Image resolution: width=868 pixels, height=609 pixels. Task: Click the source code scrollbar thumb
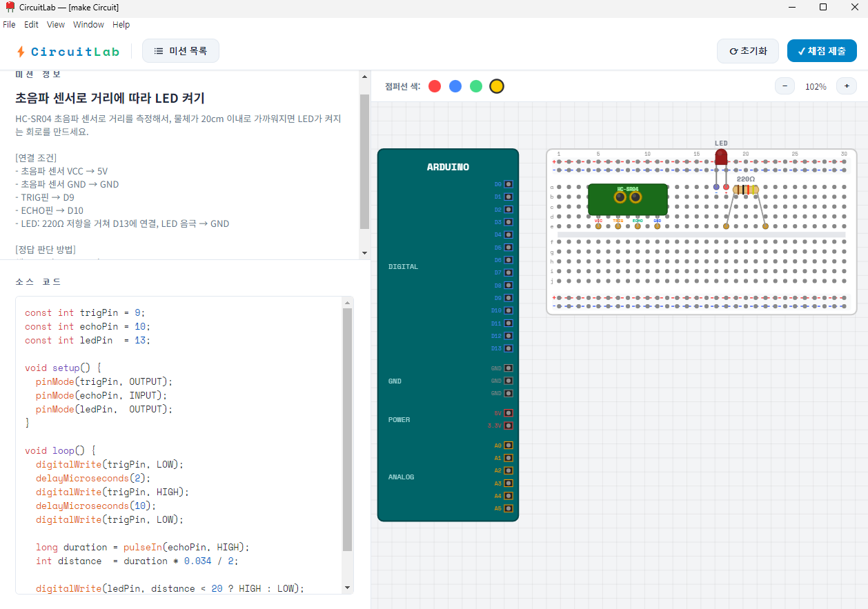[347, 430]
